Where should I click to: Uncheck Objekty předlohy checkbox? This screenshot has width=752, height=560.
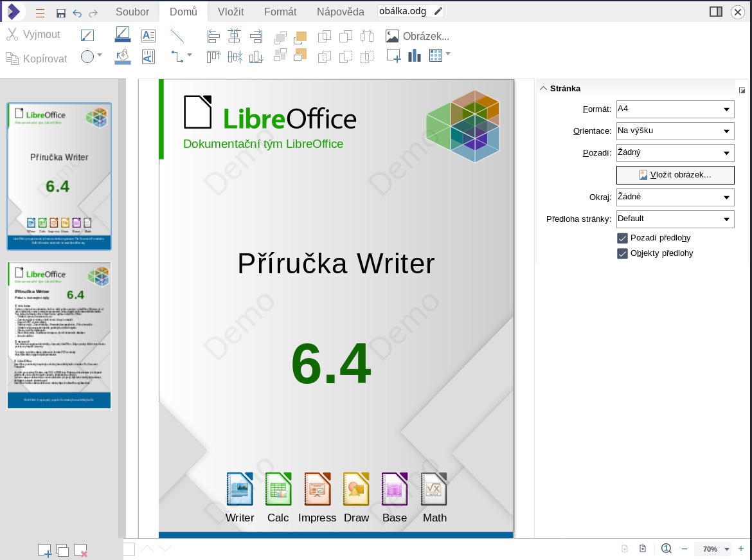[x=622, y=253]
